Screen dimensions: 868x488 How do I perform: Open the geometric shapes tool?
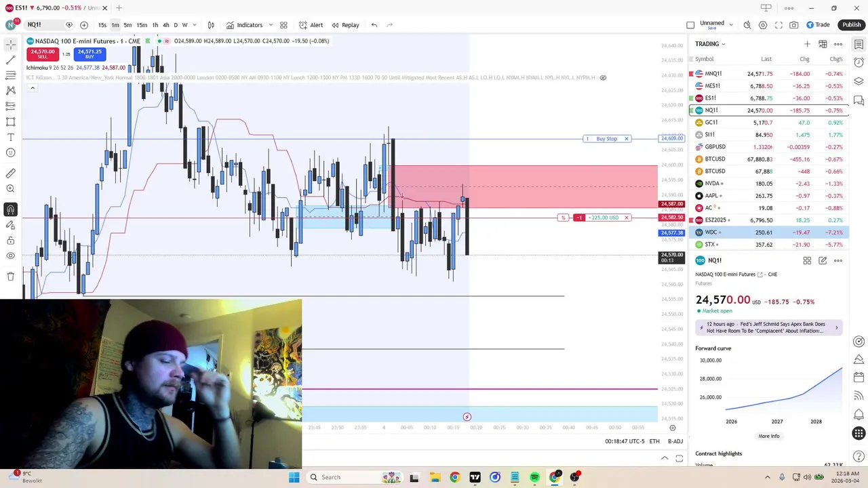pos(10,122)
